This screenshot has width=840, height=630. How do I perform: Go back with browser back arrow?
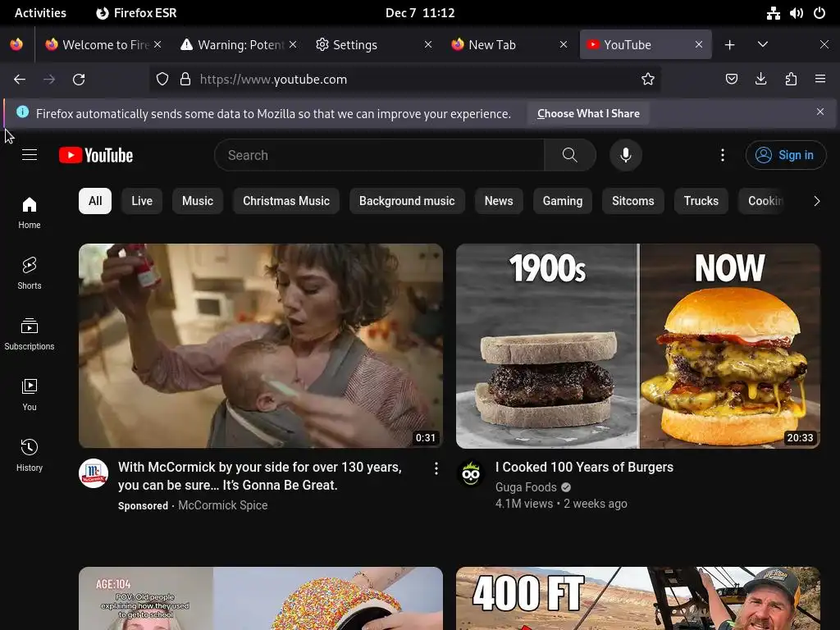[20, 80]
